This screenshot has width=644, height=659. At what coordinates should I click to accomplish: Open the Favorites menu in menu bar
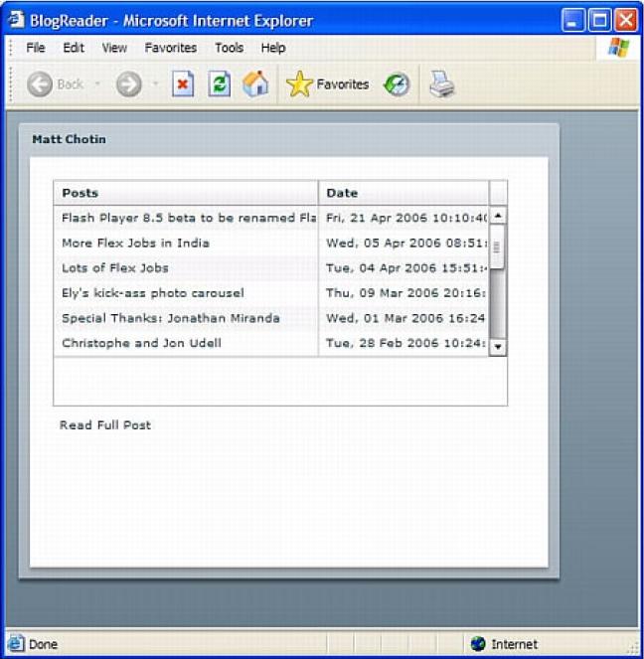pyautogui.click(x=170, y=48)
